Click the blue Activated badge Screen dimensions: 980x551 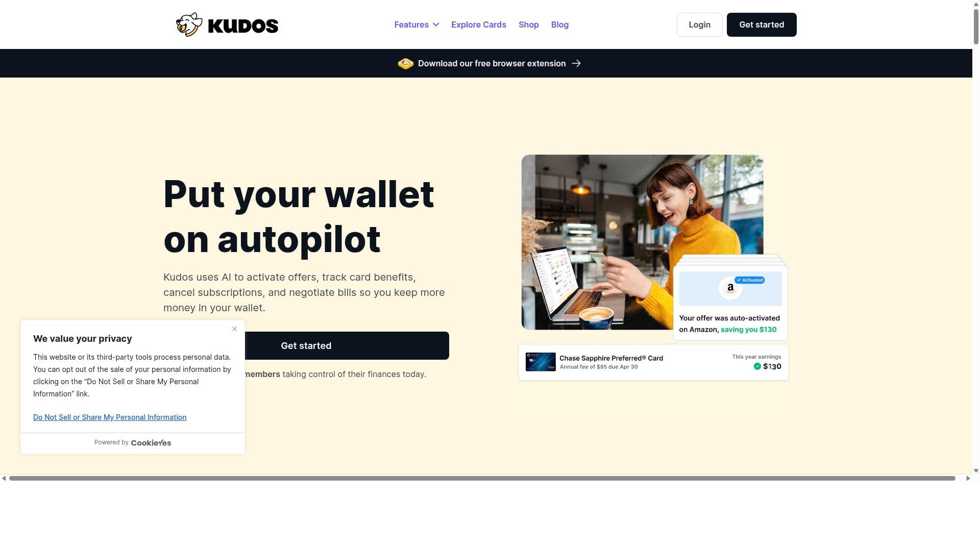[750, 280]
